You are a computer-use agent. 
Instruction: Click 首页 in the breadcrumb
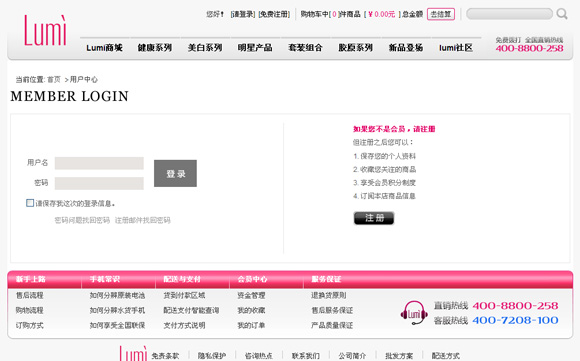pos(54,80)
